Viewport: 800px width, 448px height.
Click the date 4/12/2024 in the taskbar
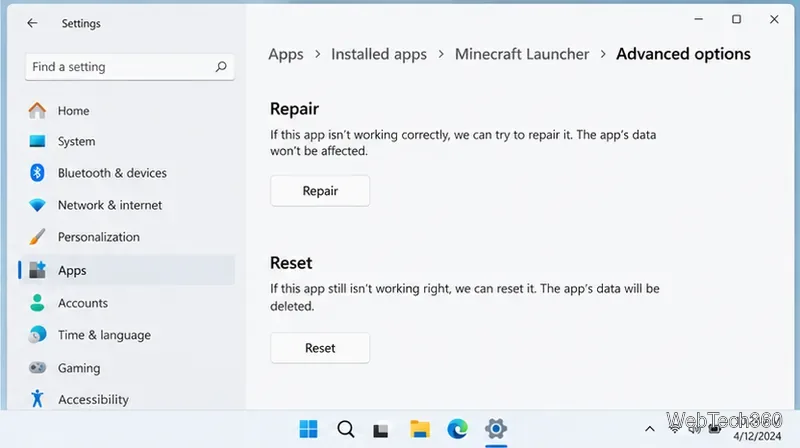[x=757, y=436]
